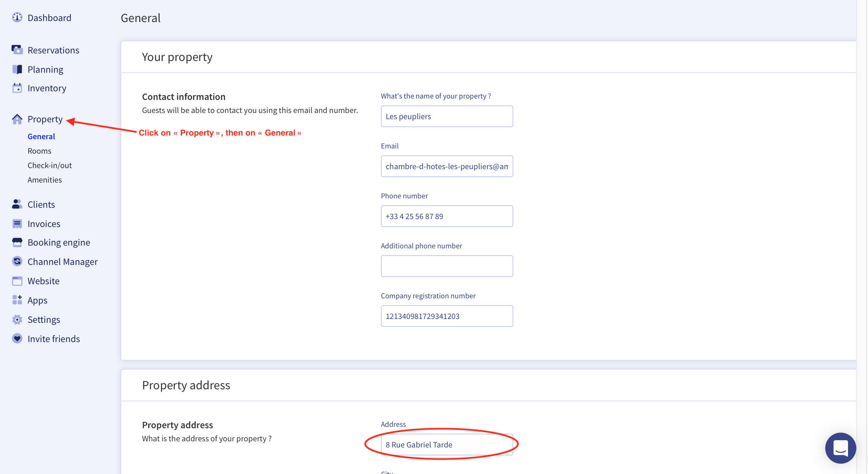Open Booking engine section

pos(59,243)
